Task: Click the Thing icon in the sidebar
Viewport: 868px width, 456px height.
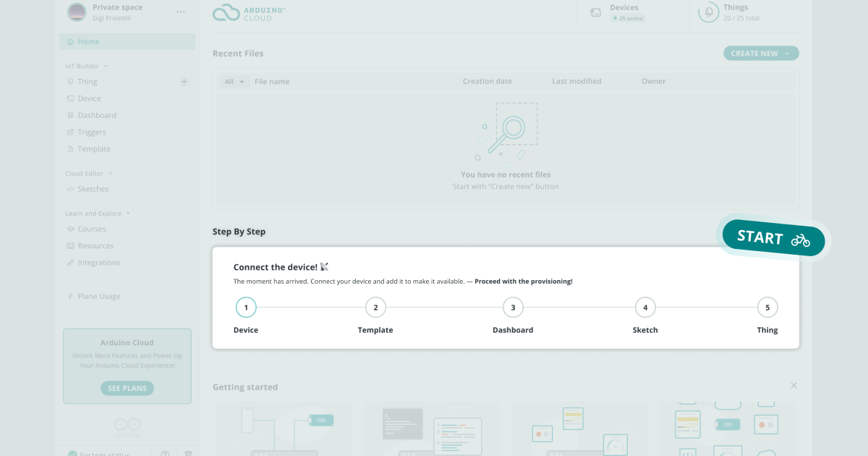Action: [70, 82]
